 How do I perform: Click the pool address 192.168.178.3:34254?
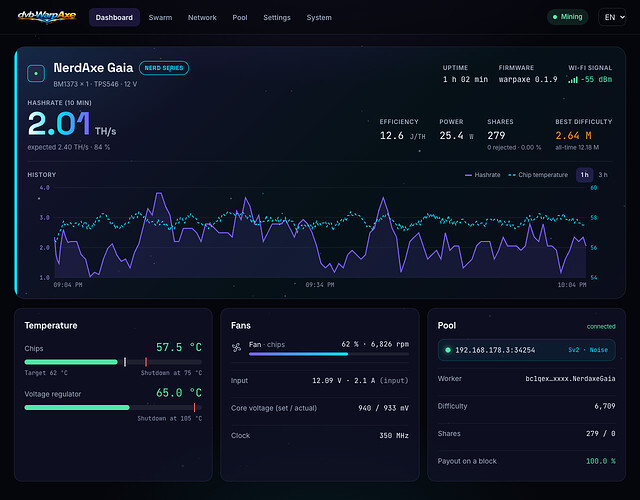click(x=495, y=350)
